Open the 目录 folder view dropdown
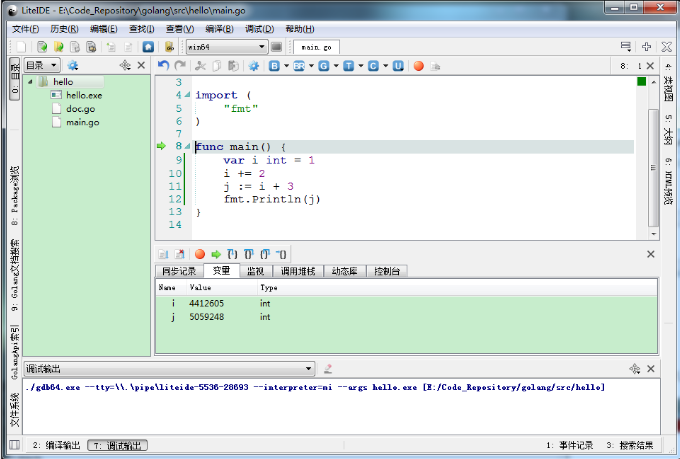This screenshot has width=680, height=459. tap(42, 66)
